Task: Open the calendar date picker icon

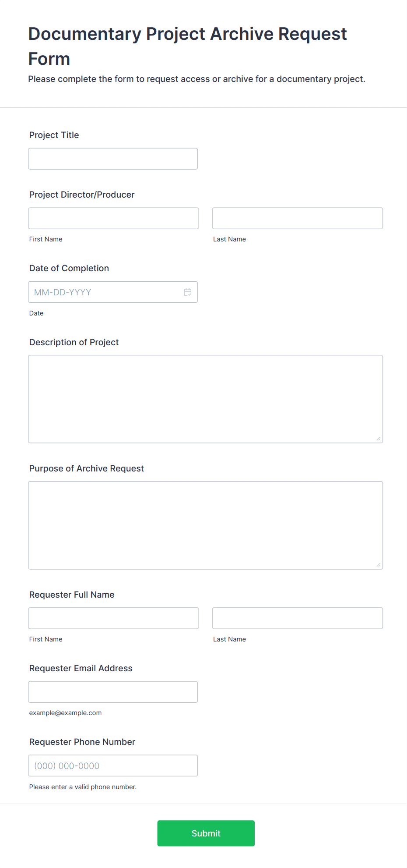Action: 188,292
